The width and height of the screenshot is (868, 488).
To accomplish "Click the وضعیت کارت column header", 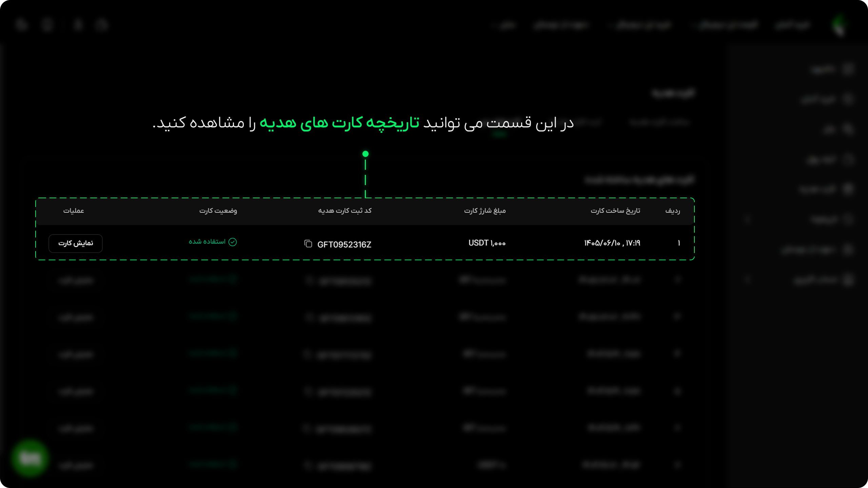I will (x=218, y=210).
